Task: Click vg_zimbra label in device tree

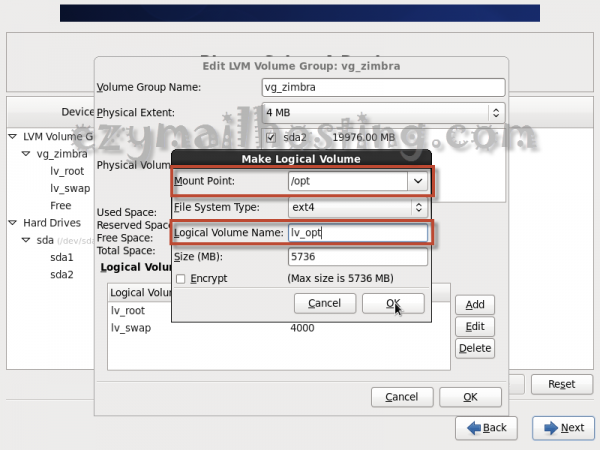Action: click(x=62, y=154)
